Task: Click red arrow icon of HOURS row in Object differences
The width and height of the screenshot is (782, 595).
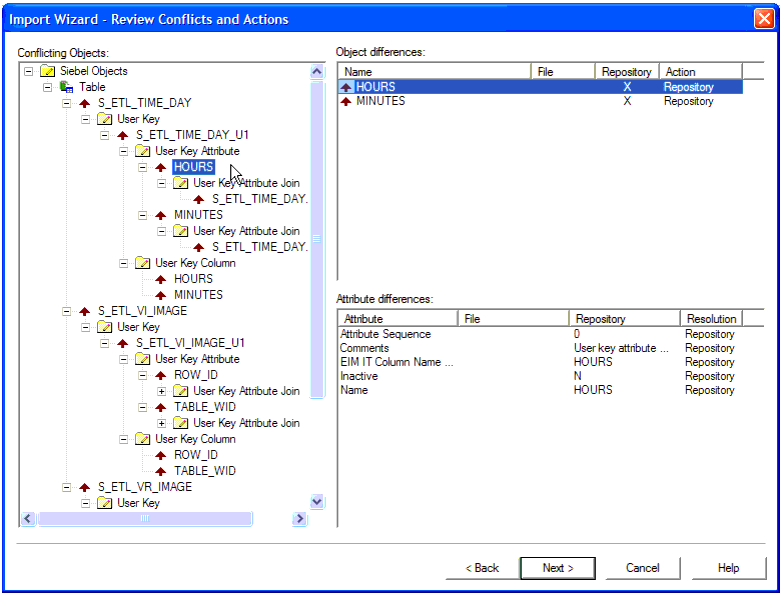Action: tap(346, 87)
